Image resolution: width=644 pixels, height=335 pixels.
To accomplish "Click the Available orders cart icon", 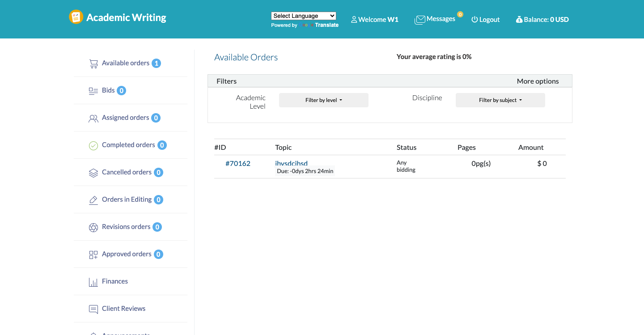I will point(93,63).
